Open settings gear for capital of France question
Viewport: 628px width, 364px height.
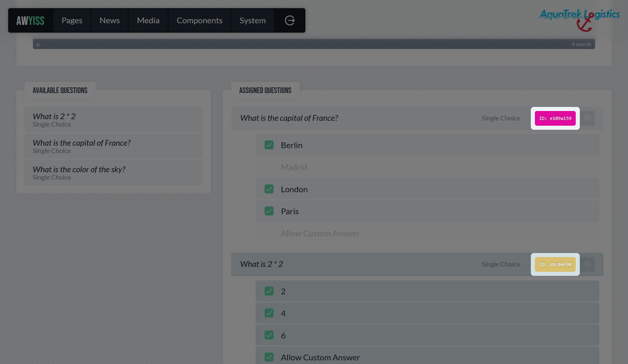pyautogui.click(x=587, y=118)
